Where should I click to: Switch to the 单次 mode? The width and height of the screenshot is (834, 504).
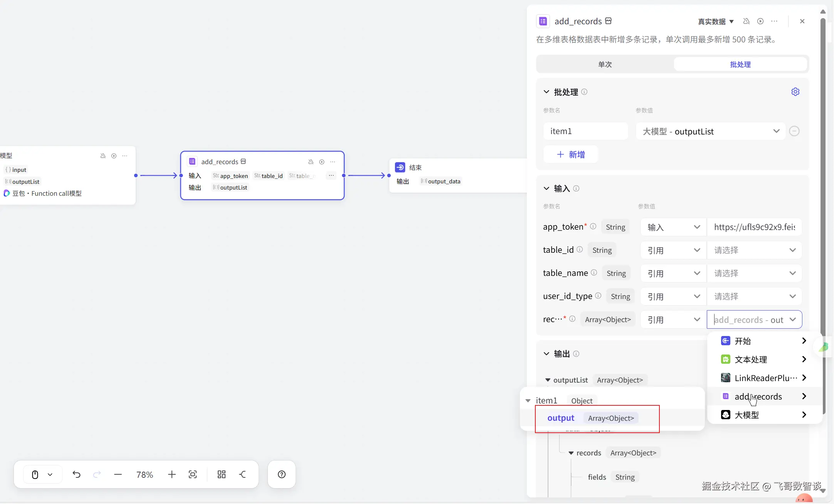[x=605, y=64]
